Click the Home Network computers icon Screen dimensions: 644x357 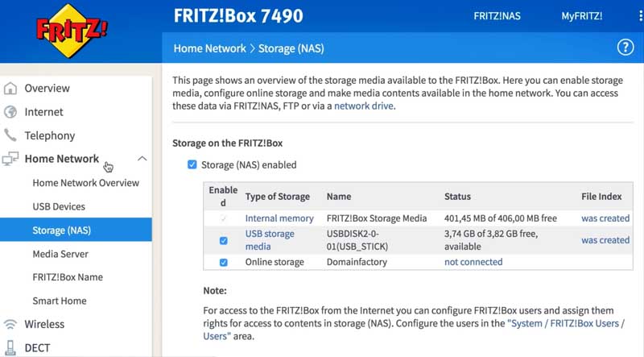[10, 159]
